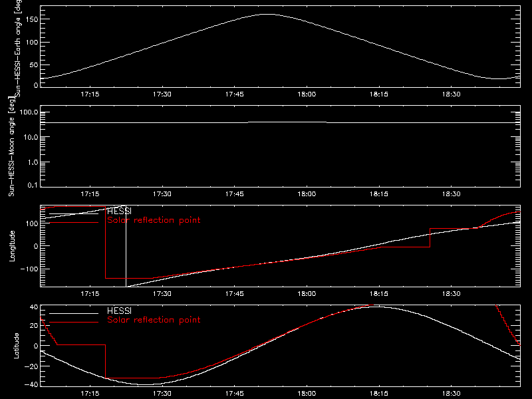Click the 17:45 label under Earth angle plot
Viewport: 532px width, 399px height.
(235, 94)
